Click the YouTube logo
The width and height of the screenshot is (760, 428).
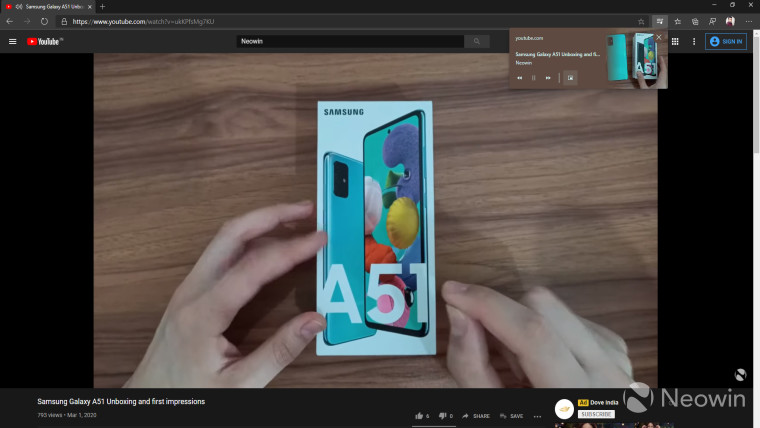44,41
